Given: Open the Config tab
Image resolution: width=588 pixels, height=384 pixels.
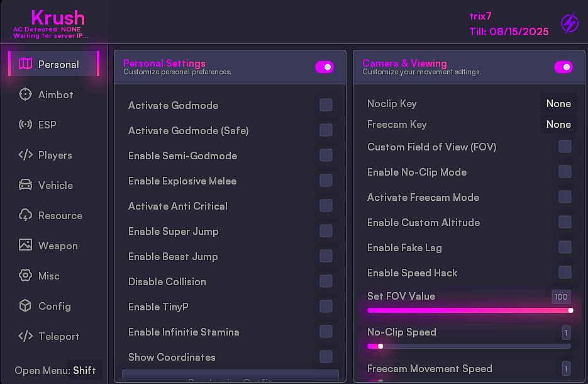Looking at the screenshot, I should click(53, 306).
